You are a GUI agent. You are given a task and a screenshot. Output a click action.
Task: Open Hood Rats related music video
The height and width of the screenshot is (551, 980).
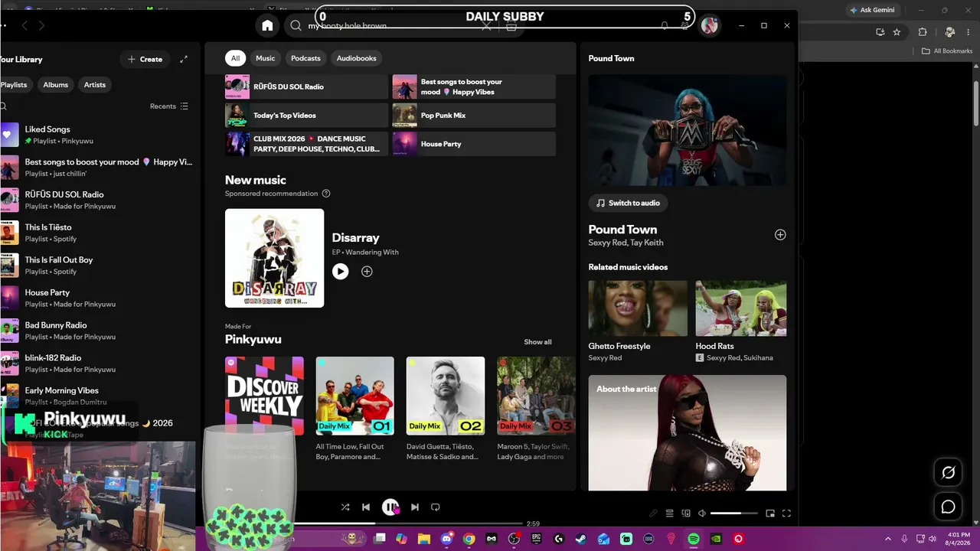click(740, 321)
